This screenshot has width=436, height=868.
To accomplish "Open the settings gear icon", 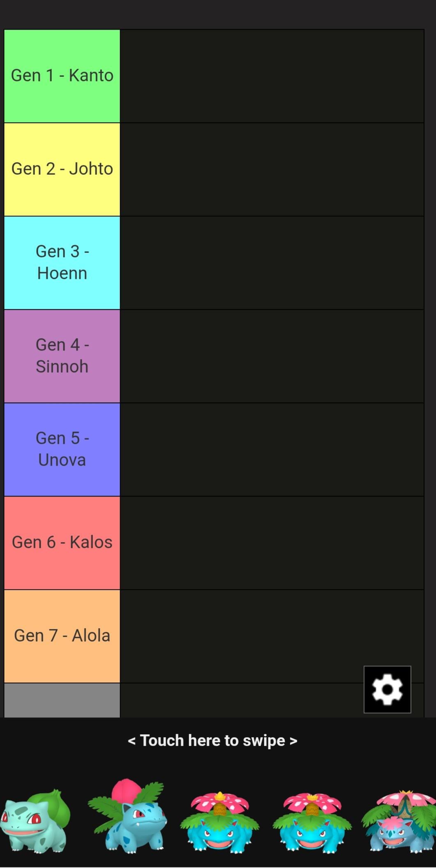I will (387, 689).
